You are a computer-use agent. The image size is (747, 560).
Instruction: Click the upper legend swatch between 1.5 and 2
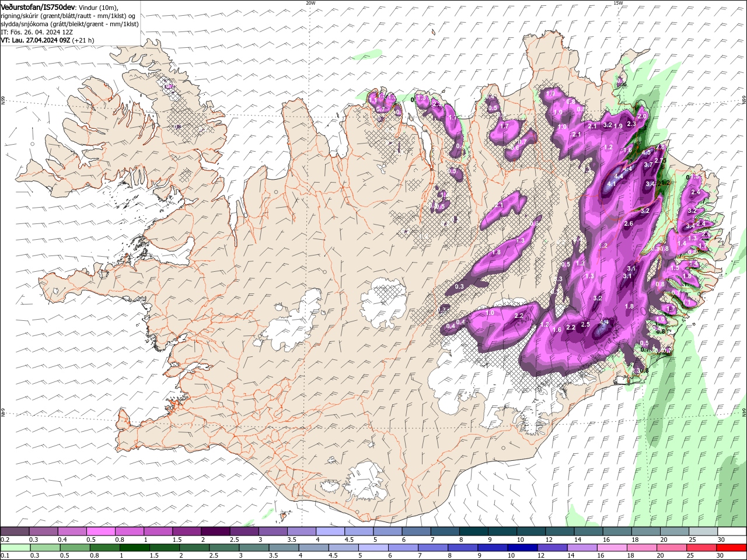[187, 531]
